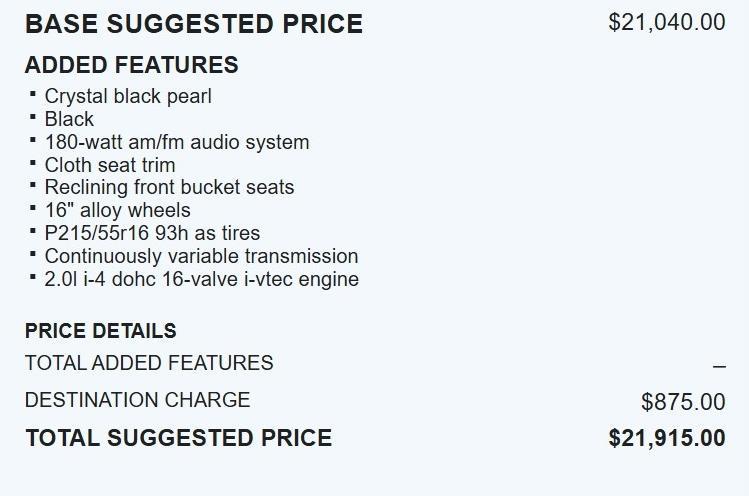Select the Destination Charge label

(x=137, y=400)
